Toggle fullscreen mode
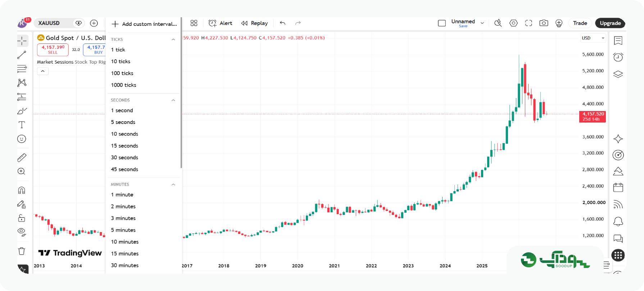Screen dimensions: 644x291 click(529, 23)
